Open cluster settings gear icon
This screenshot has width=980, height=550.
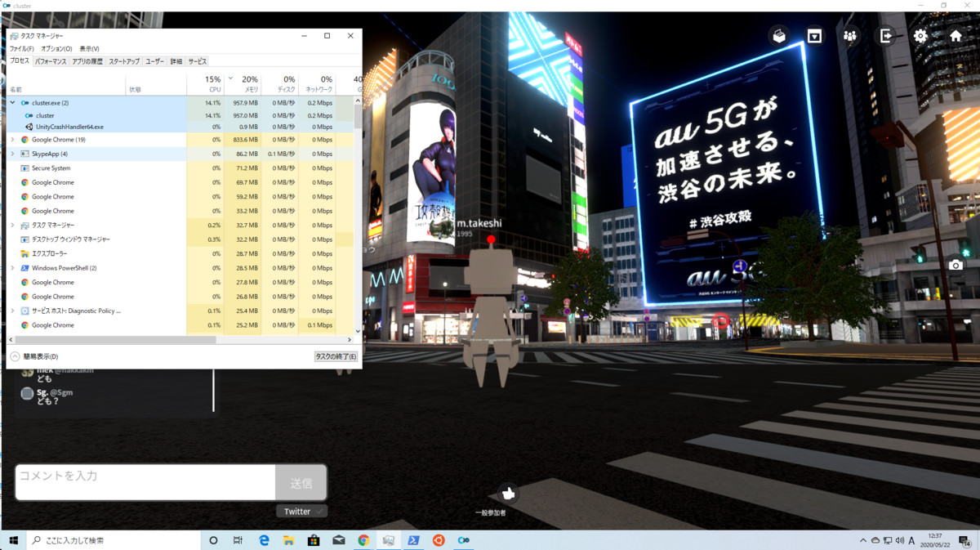(x=920, y=35)
